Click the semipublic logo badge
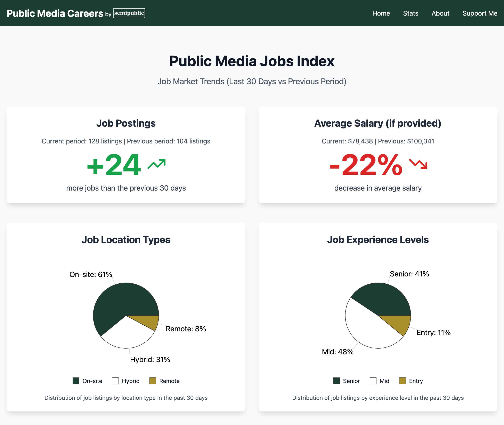This screenshot has width=504, height=425. (129, 13)
